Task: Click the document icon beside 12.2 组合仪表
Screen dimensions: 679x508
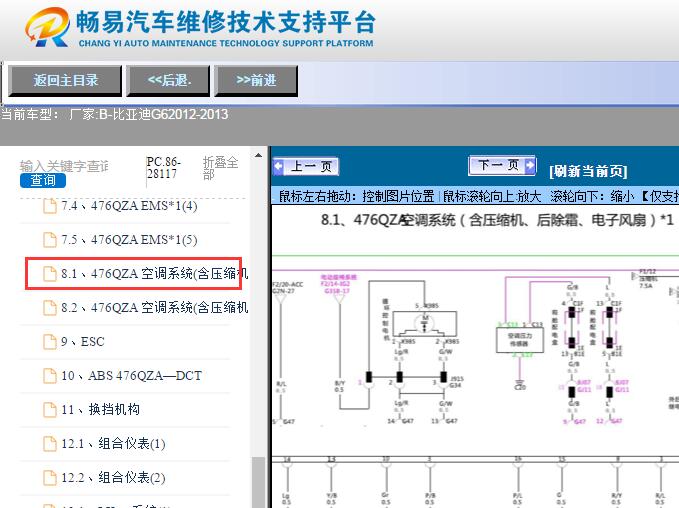Action: [50, 477]
